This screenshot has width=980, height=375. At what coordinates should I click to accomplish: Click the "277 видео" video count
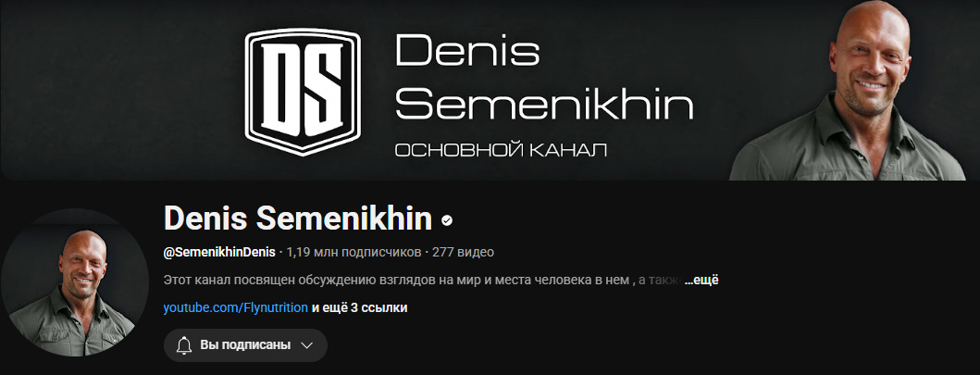pos(463,253)
